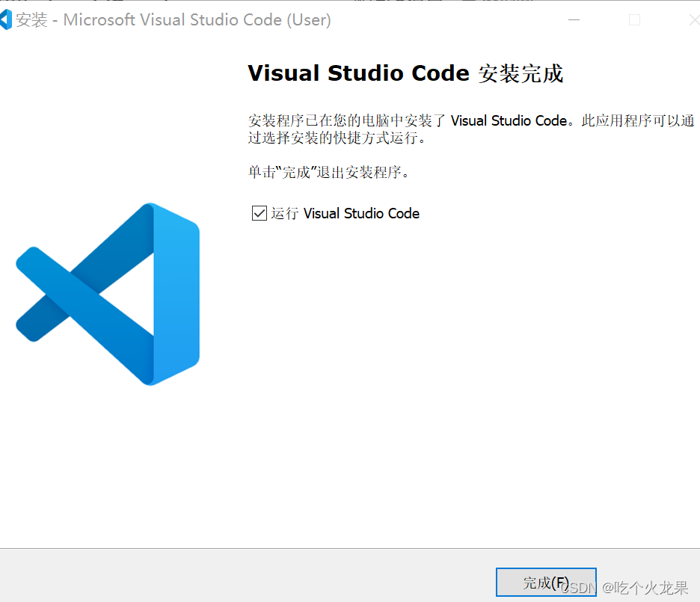The image size is (700, 602).
Task: Click the text '单击"完成"退出安装程序。'
Action: tap(329, 172)
